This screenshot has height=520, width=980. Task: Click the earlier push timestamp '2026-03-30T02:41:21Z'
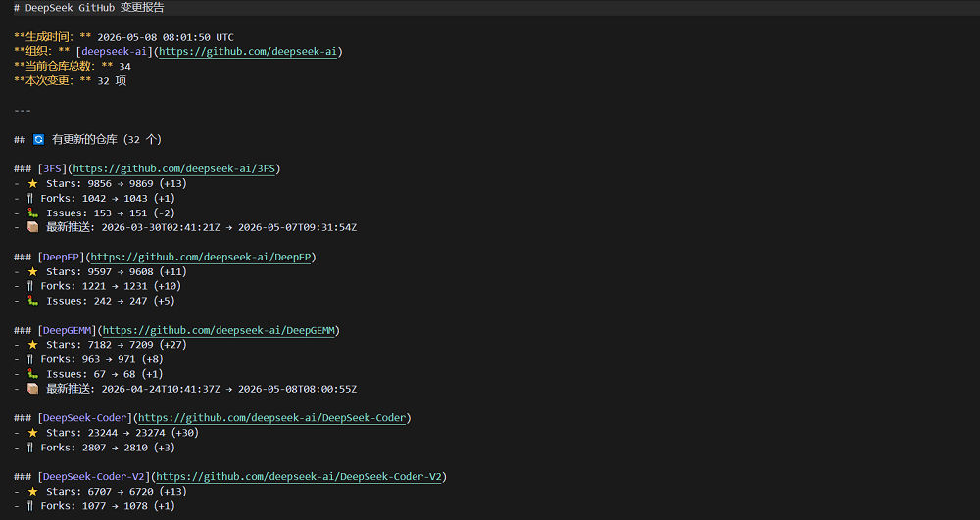pos(161,227)
